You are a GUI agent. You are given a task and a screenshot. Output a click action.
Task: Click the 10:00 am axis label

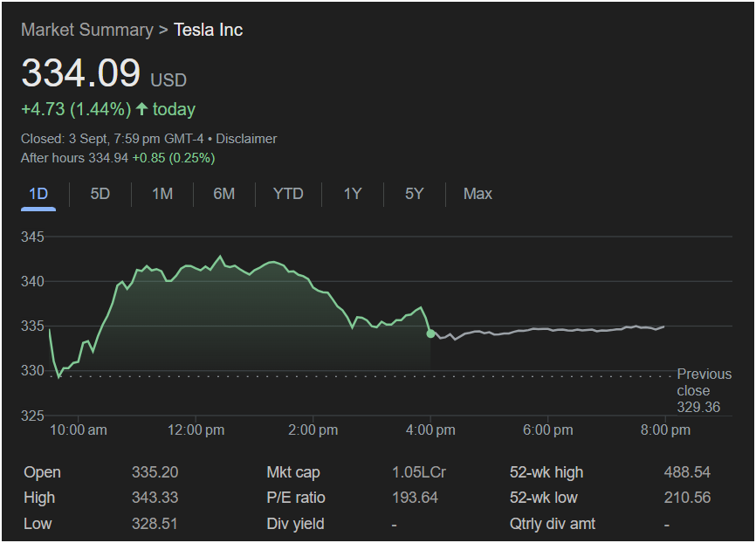(78, 430)
